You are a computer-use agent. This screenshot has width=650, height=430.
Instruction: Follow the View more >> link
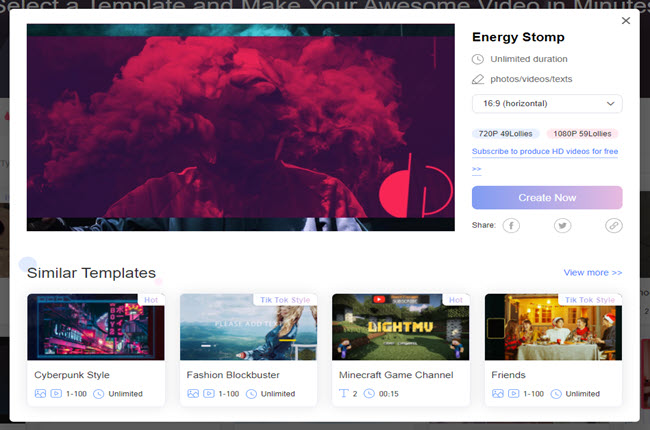click(x=592, y=272)
